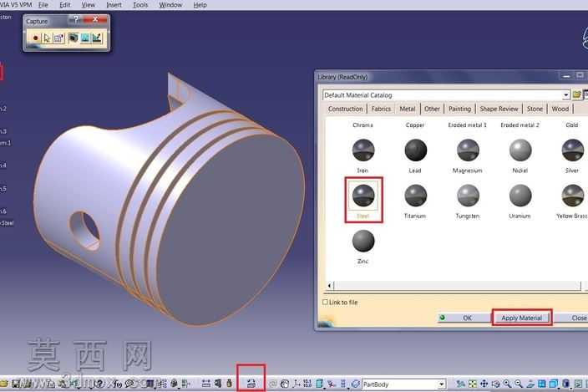Select the Zinc material sphere
The image size is (588, 392).
363,241
